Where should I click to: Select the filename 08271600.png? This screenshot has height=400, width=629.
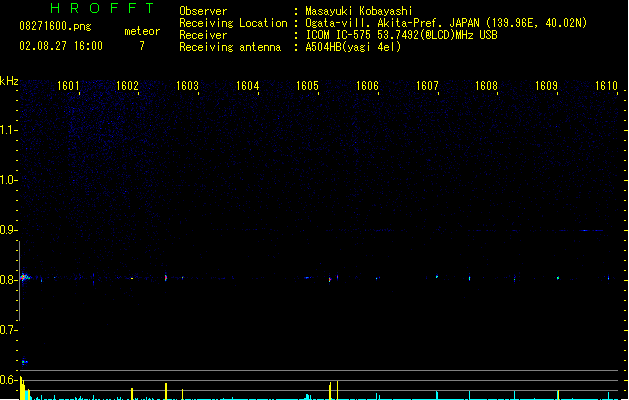[x=55, y=26]
